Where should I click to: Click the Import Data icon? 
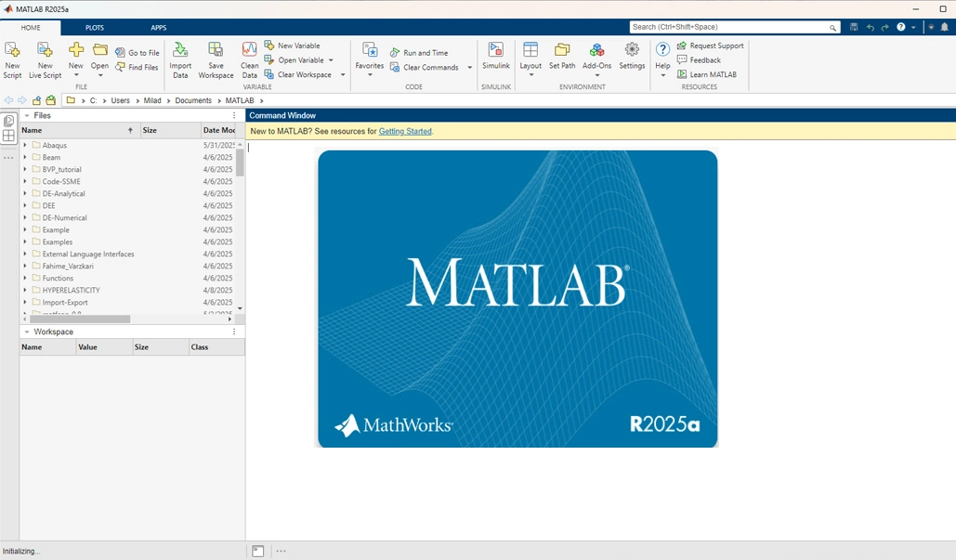[x=180, y=58]
